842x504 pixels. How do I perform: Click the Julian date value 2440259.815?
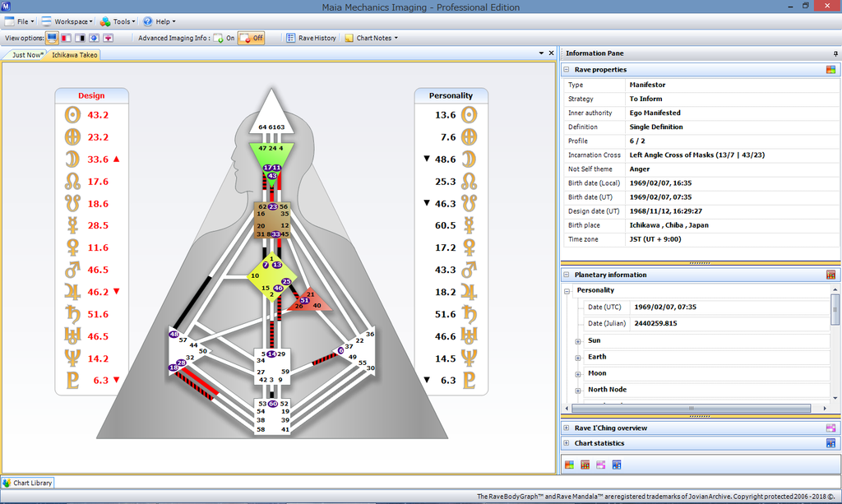(655, 324)
